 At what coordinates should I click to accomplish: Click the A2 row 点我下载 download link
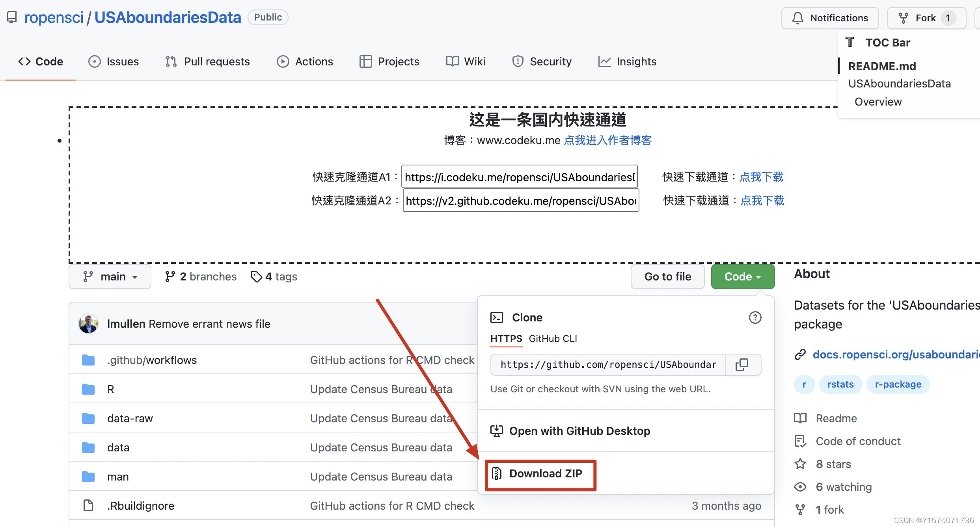pos(762,200)
